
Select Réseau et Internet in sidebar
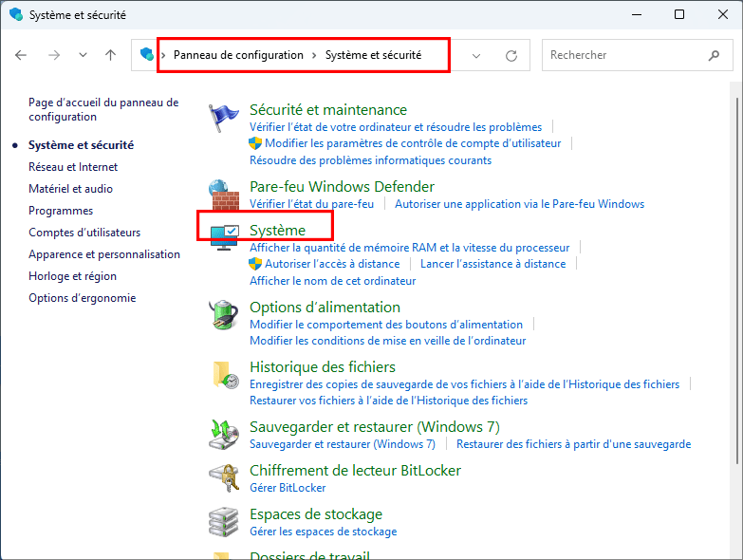tap(73, 167)
